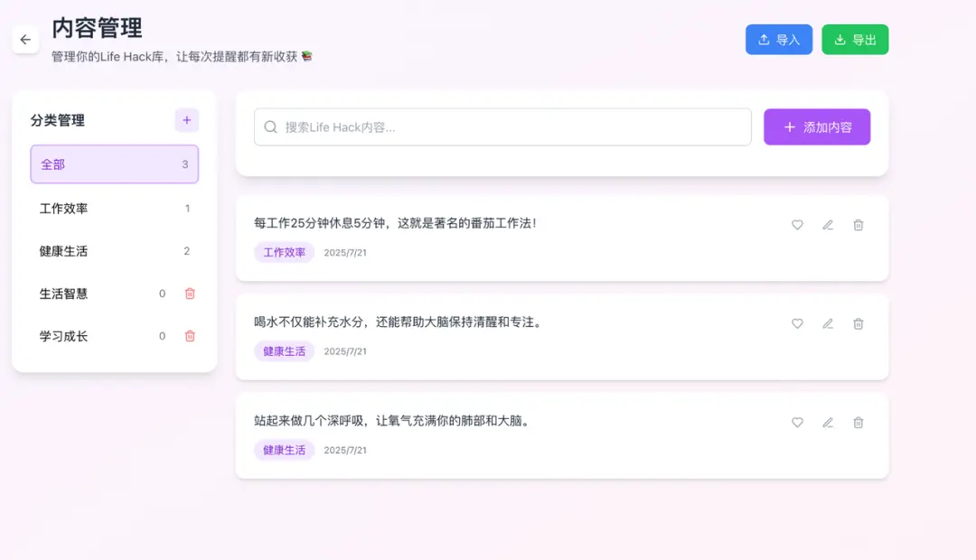Click the purple 添加内容 button
This screenshot has width=976, height=560.
tap(816, 126)
